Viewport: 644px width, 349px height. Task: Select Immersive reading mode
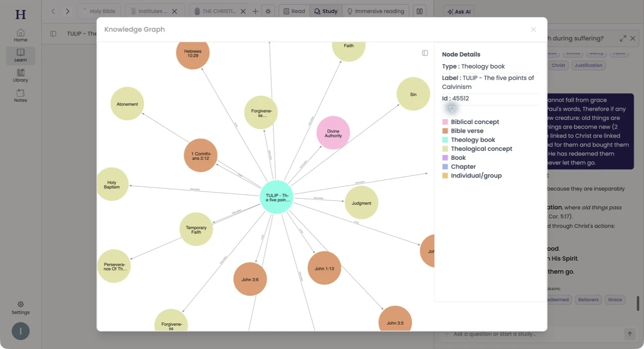tap(375, 11)
